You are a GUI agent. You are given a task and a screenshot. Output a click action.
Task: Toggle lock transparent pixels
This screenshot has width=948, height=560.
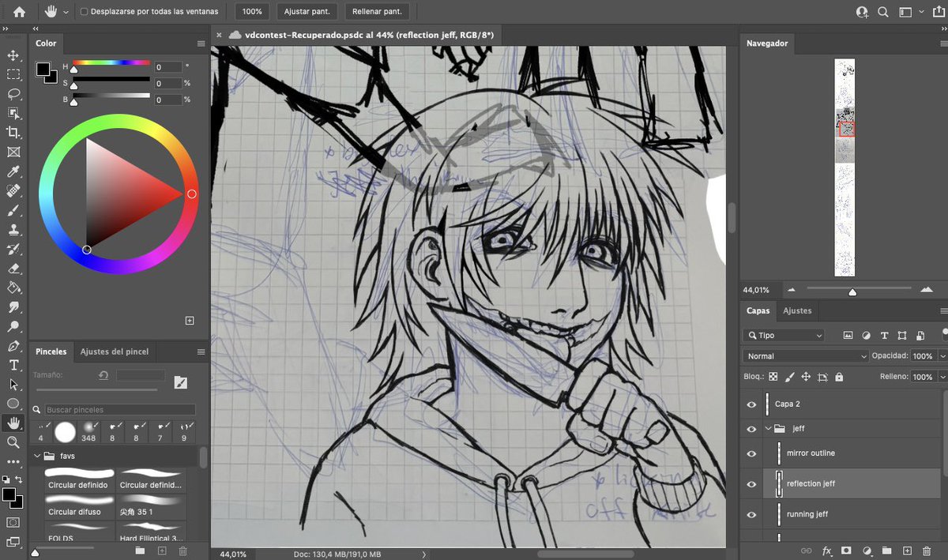pyautogui.click(x=773, y=377)
